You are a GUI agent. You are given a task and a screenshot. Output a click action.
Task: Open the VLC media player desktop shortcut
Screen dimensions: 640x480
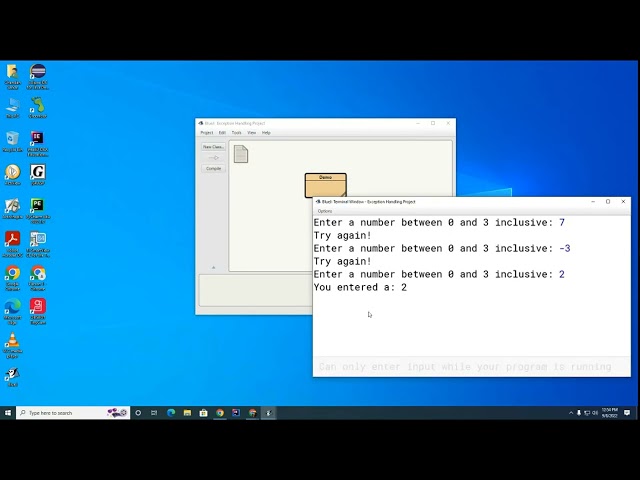(13, 345)
